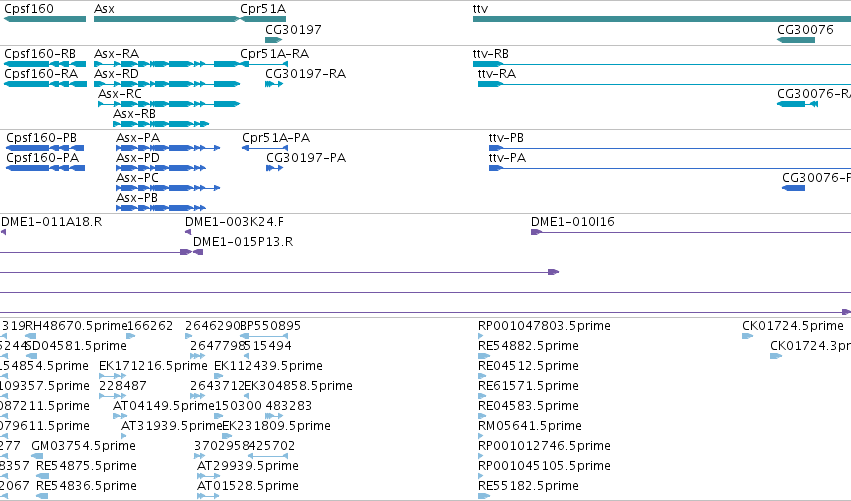The height and width of the screenshot is (501, 851).
Task: Select the Asx-PC protein glyph
Action: (x=168, y=188)
